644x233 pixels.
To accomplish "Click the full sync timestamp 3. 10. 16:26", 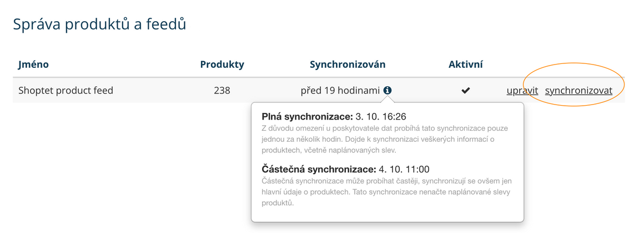I will (381, 117).
